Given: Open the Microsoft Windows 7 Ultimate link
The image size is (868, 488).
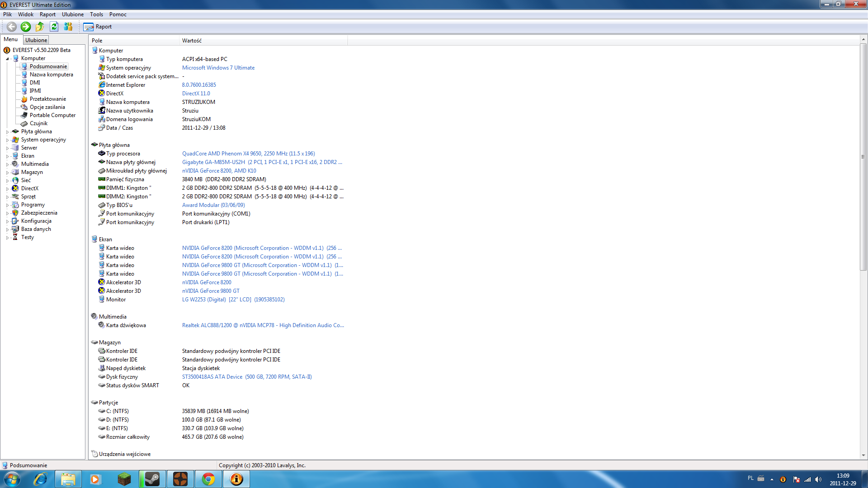Looking at the screenshot, I should 218,68.
